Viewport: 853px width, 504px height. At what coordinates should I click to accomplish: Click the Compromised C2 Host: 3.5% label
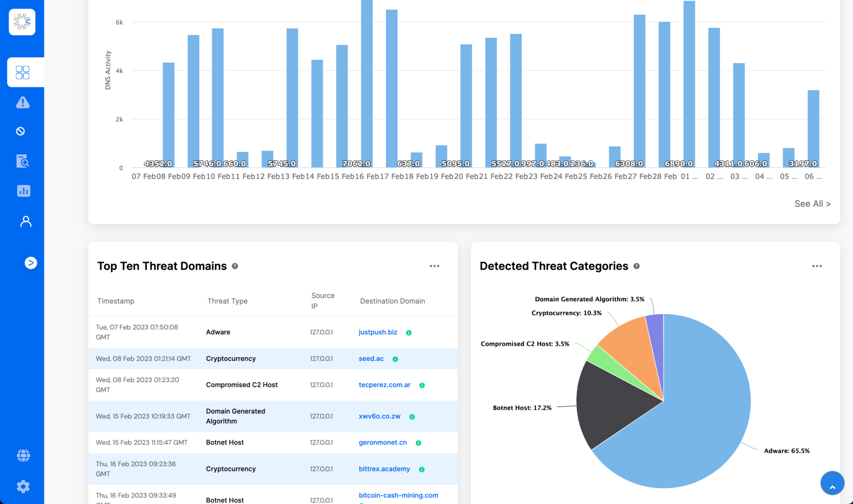[x=525, y=344]
